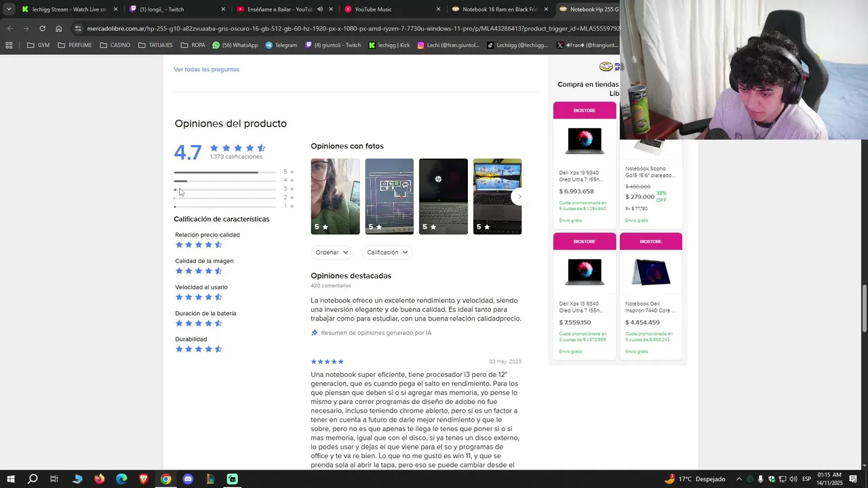Open the woman selfie review photo
This screenshot has height=488, width=868.
pos(335,197)
